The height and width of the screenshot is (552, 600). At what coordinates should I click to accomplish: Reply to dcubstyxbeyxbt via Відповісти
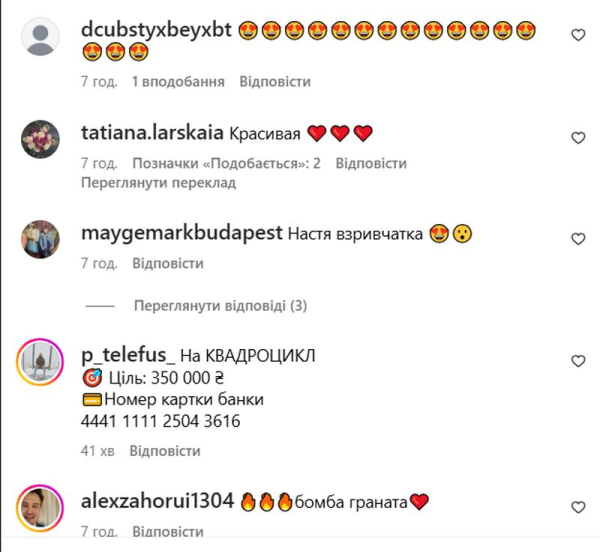[x=275, y=81]
